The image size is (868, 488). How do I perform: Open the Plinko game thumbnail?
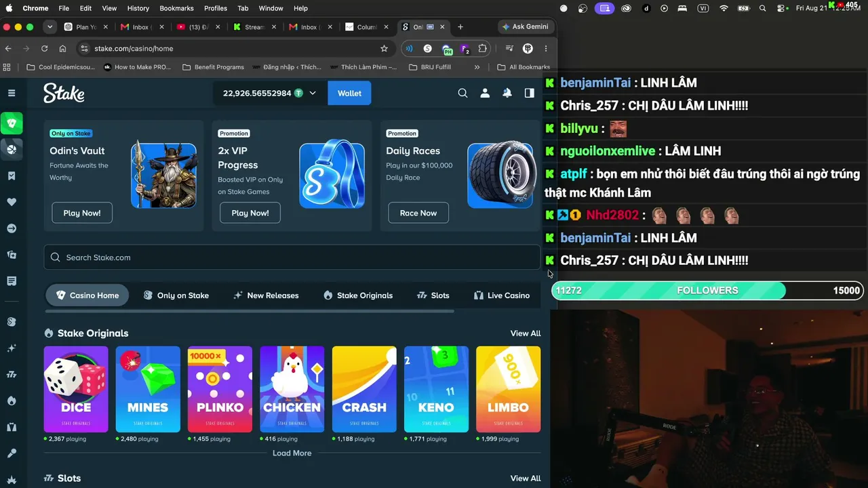tap(220, 389)
